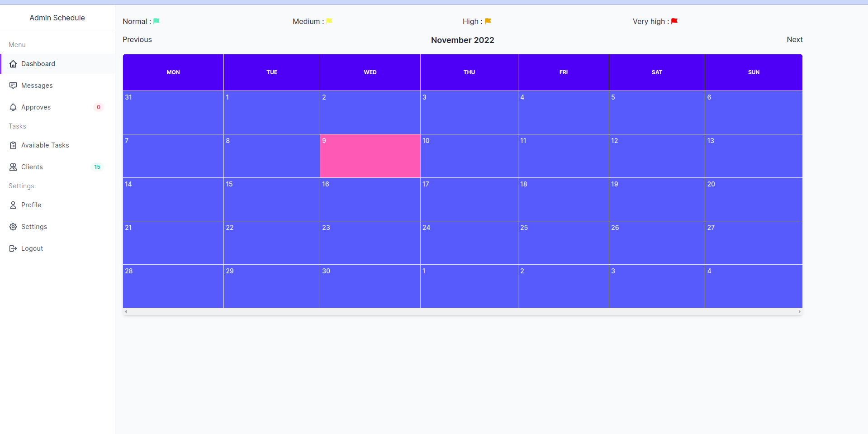
Task: Open the Approves menu item
Action: [57, 107]
